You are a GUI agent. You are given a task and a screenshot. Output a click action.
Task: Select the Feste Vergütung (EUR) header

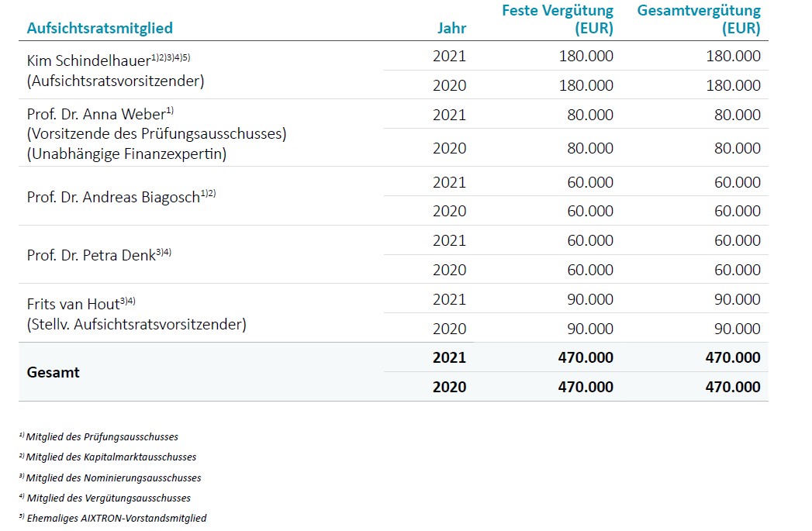tap(558, 20)
